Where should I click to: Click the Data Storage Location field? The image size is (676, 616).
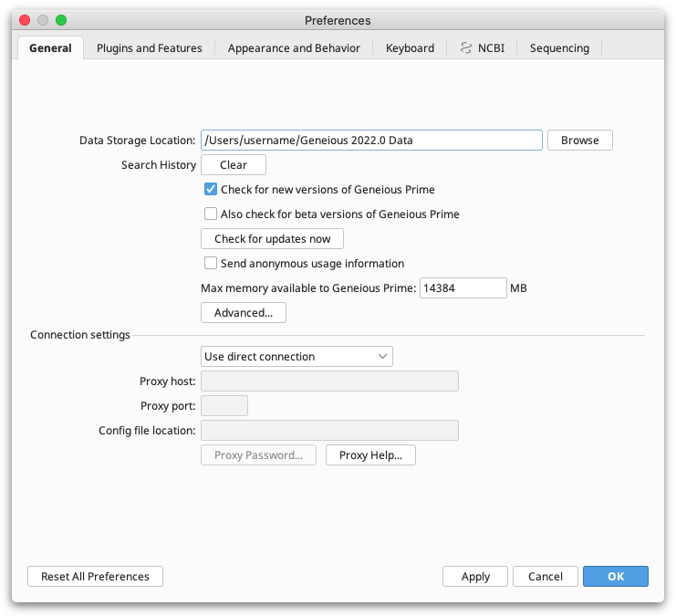[x=371, y=141]
